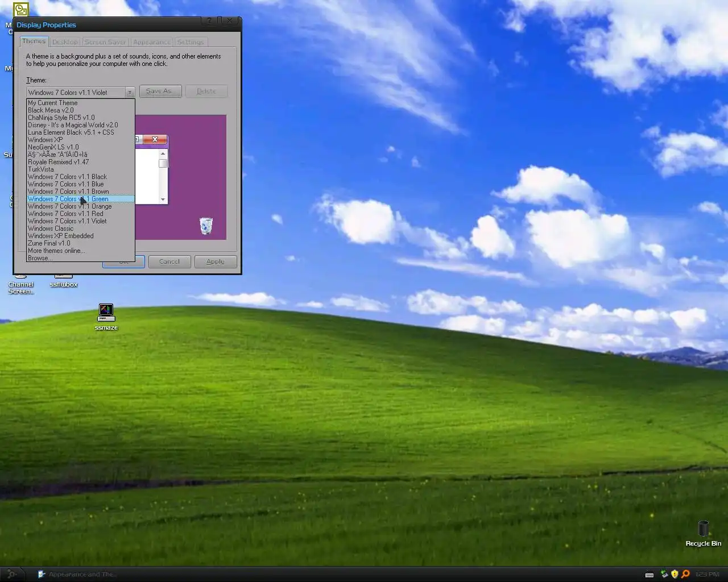Click the taskbar 'Appearance and The...' button

point(77,574)
